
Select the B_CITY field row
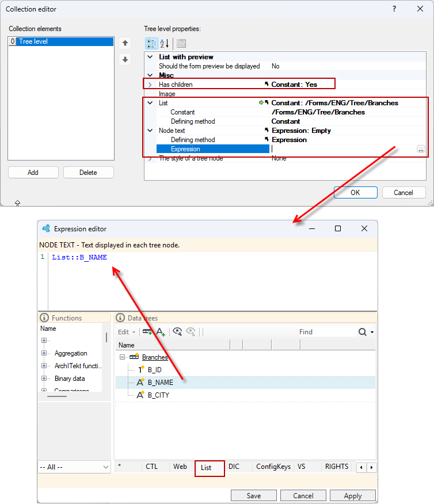point(245,395)
